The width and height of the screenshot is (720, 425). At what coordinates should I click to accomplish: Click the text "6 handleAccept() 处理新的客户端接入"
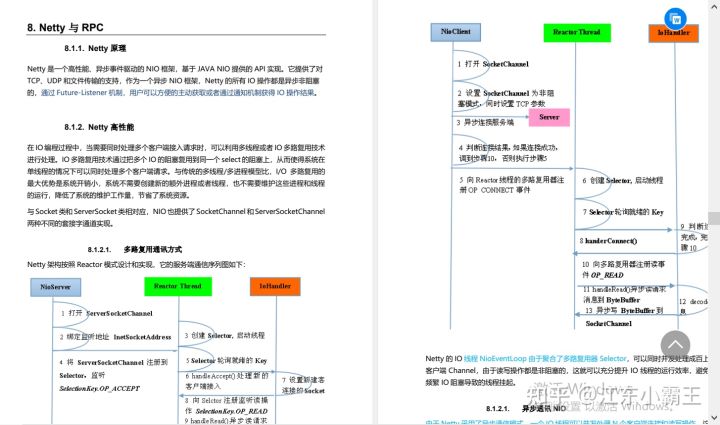pos(227,381)
